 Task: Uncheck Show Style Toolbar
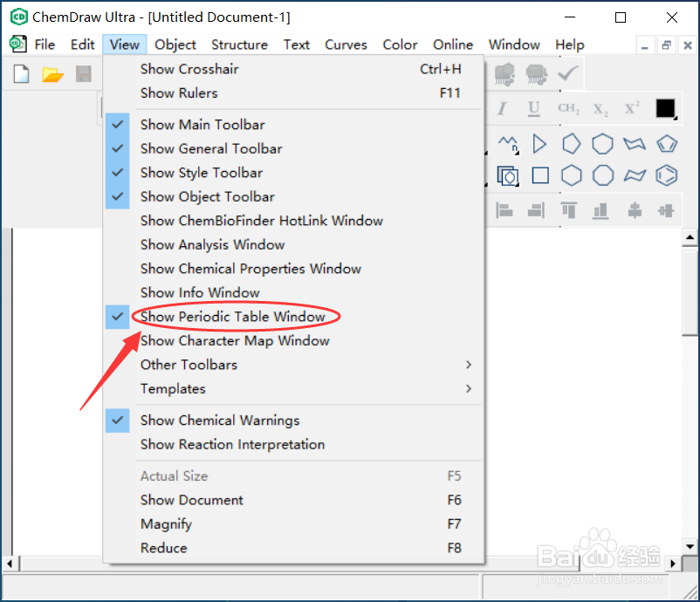point(294,173)
